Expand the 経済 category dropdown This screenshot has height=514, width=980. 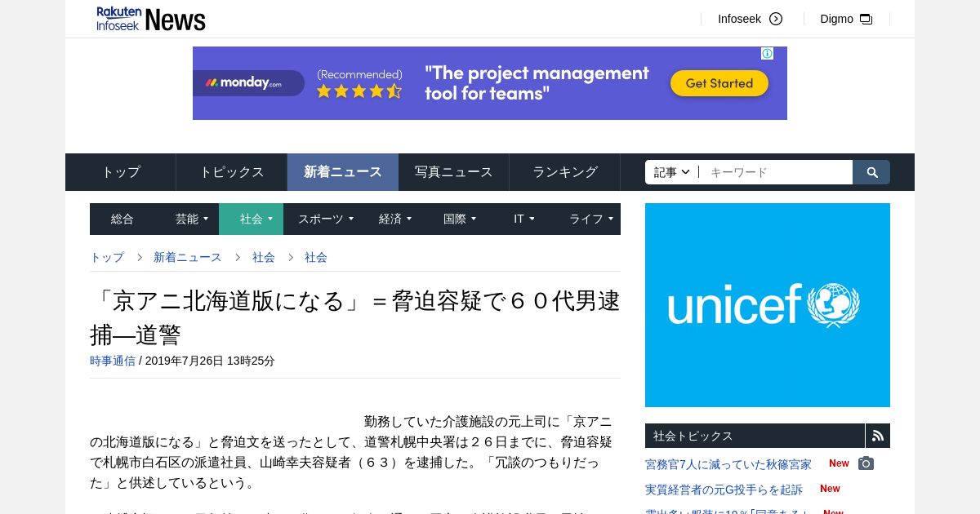[x=395, y=219]
